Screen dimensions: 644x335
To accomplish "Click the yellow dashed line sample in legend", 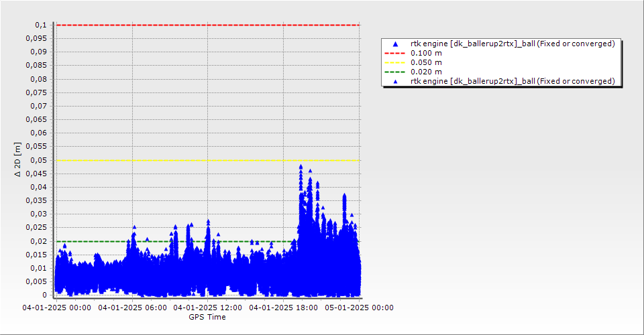I will pos(395,62).
